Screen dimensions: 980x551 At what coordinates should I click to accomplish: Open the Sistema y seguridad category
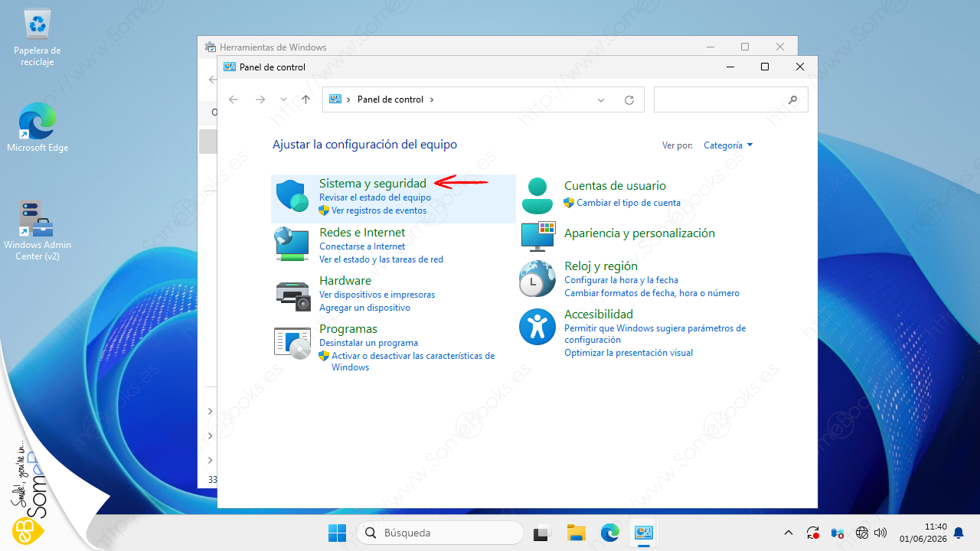373,184
